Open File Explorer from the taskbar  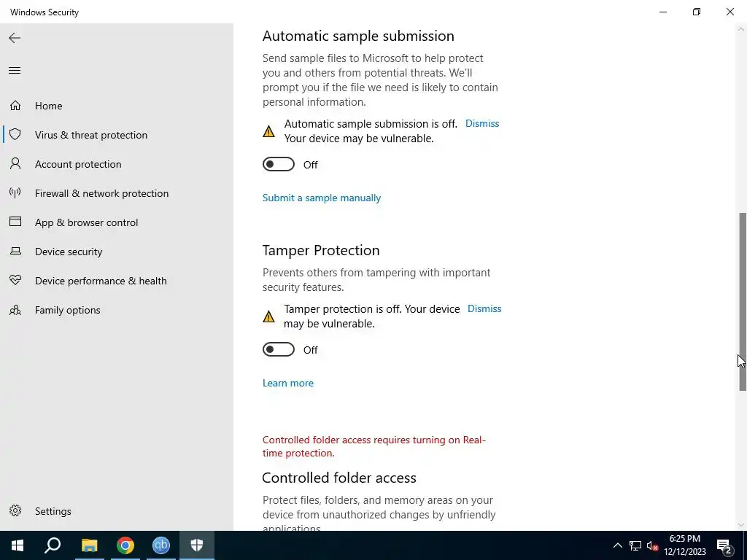(89, 545)
